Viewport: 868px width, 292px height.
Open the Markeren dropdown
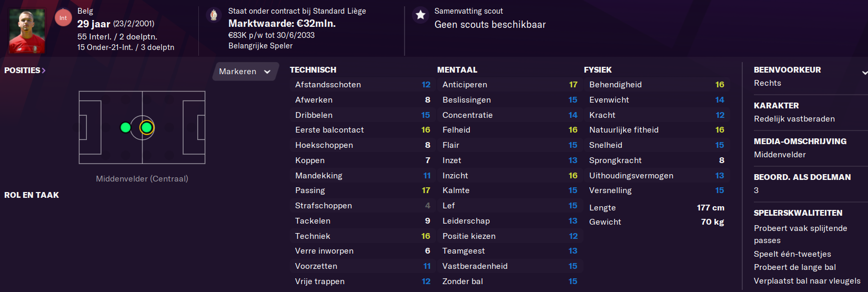pos(245,72)
